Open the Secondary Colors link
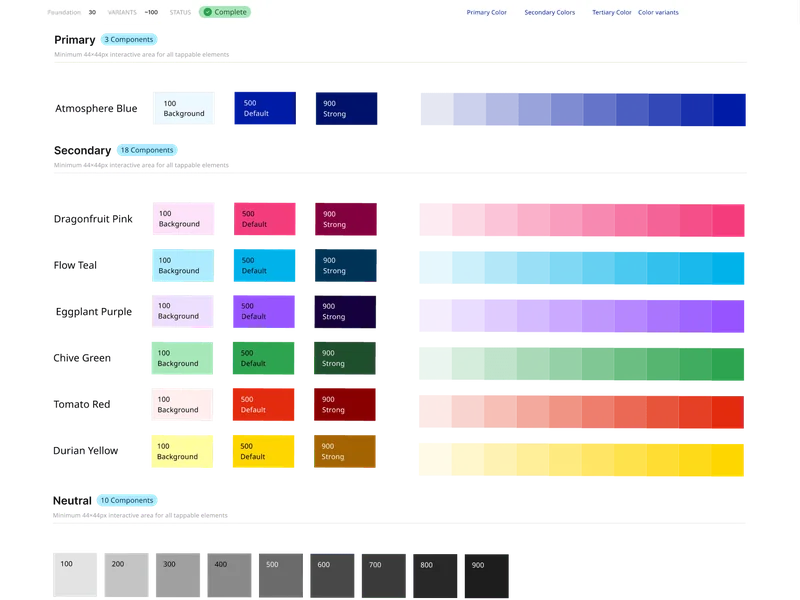Viewport: 800px width, 600px height. tap(549, 12)
